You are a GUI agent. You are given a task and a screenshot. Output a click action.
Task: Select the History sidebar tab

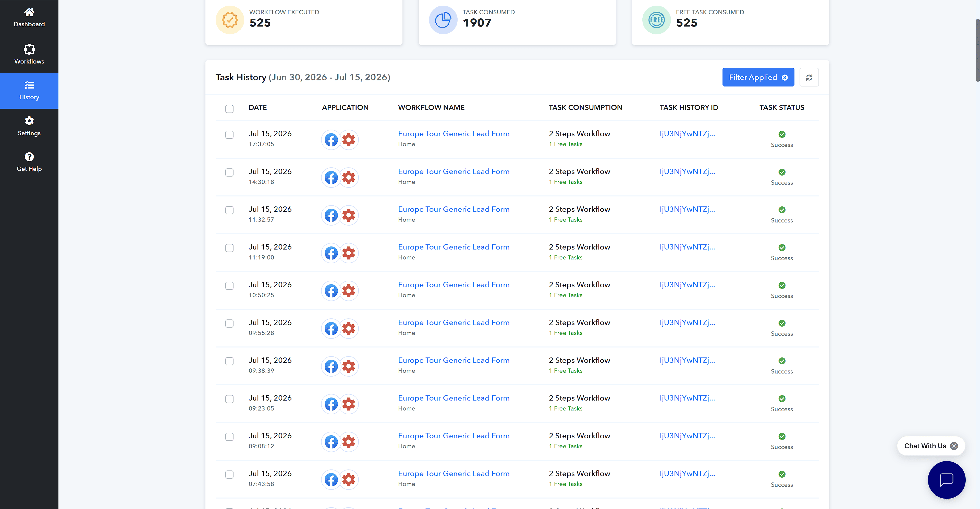click(x=29, y=91)
